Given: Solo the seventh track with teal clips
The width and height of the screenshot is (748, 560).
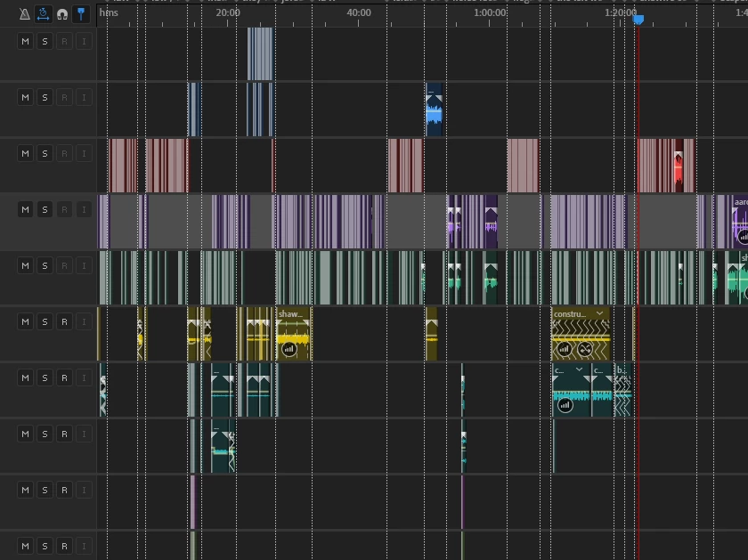Looking at the screenshot, I should pyautogui.click(x=45, y=377).
